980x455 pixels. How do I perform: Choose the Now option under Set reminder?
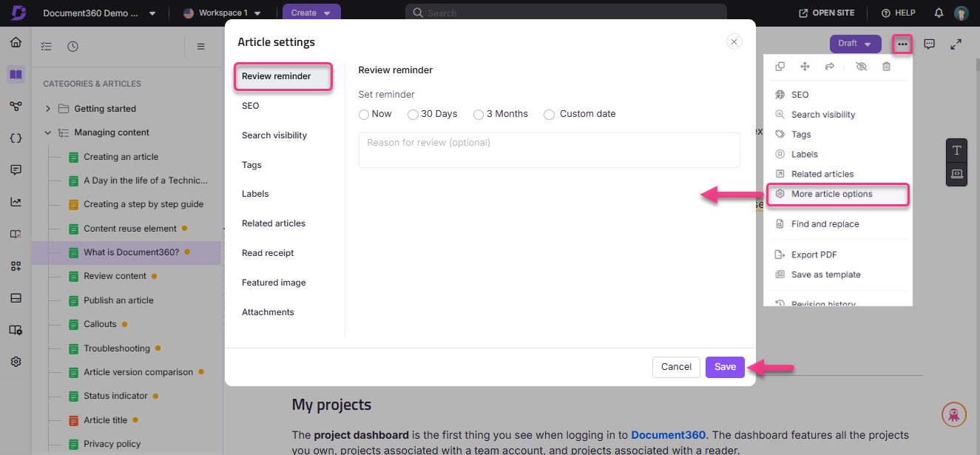pyautogui.click(x=363, y=114)
